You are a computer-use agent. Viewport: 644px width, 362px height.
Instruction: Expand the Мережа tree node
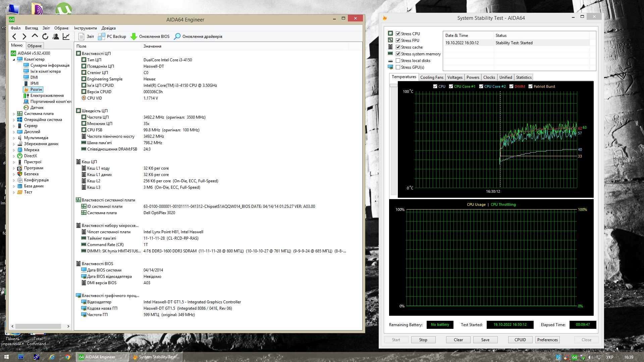pos(14,150)
